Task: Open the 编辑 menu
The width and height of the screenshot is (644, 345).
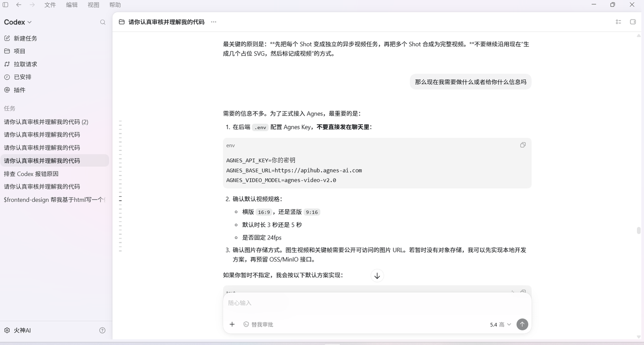Action: 72,5
